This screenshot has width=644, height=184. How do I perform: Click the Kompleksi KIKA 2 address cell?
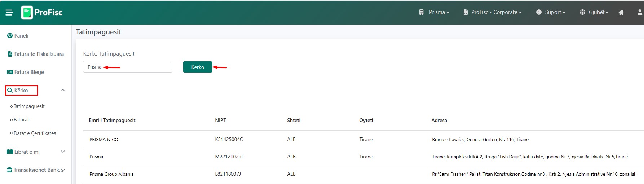tap(530, 157)
